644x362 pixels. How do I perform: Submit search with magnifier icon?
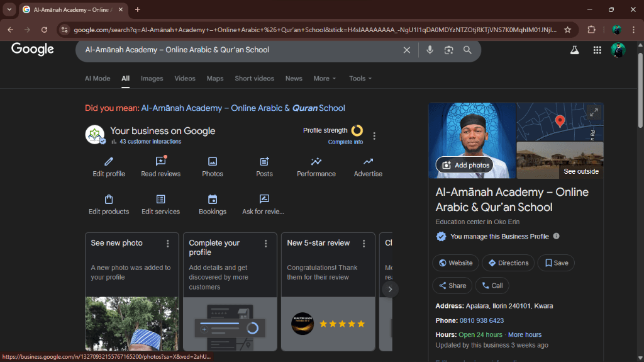(467, 50)
